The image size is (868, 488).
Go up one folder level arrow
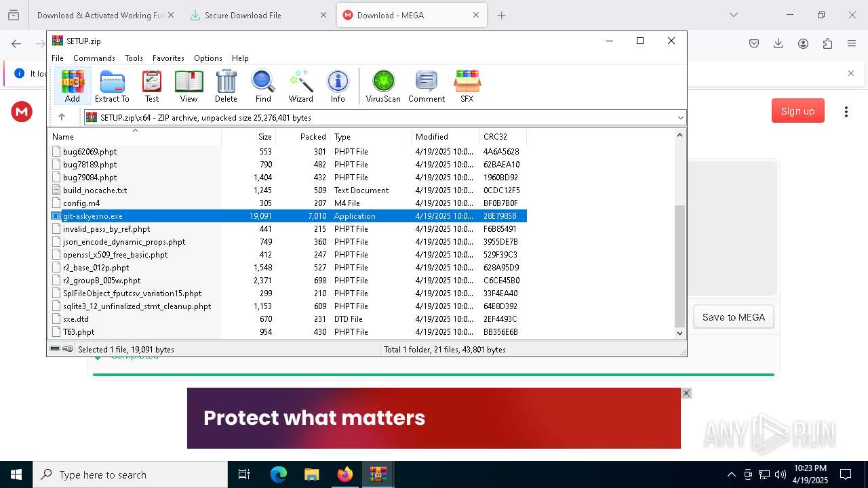(x=62, y=117)
